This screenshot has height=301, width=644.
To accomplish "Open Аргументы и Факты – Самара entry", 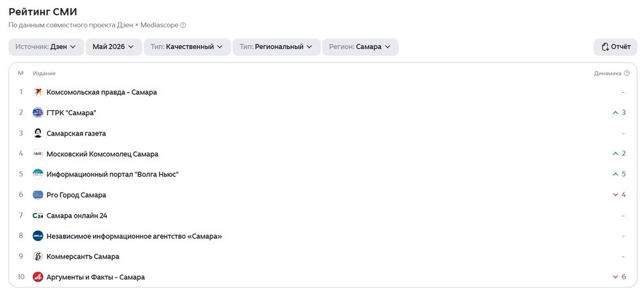I will (x=96, y=277).
